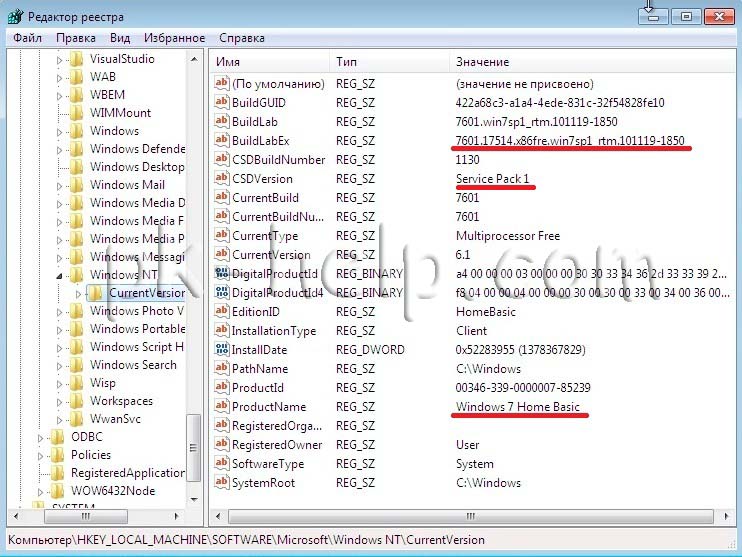Click the string icon of SystemRoot

click(221, 482)
